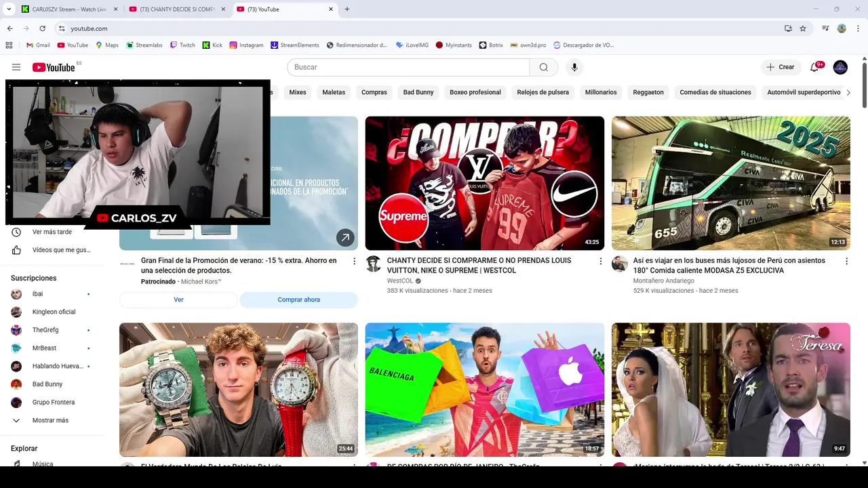This screenshot has height=488, width=868.
Task: Open the Botrix bookmark
Action: tap(490, 45)
